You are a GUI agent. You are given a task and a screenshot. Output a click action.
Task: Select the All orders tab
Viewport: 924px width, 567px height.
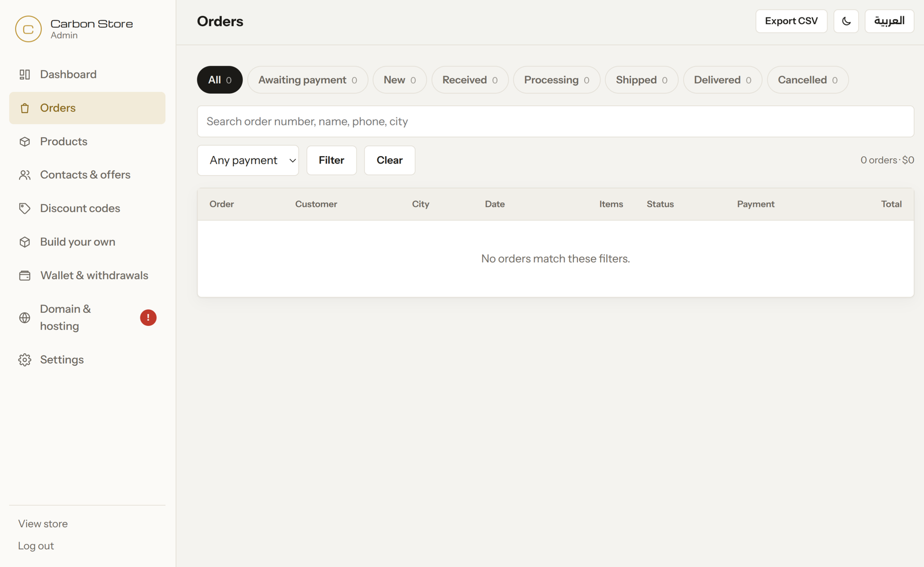[x=220, y=80]
